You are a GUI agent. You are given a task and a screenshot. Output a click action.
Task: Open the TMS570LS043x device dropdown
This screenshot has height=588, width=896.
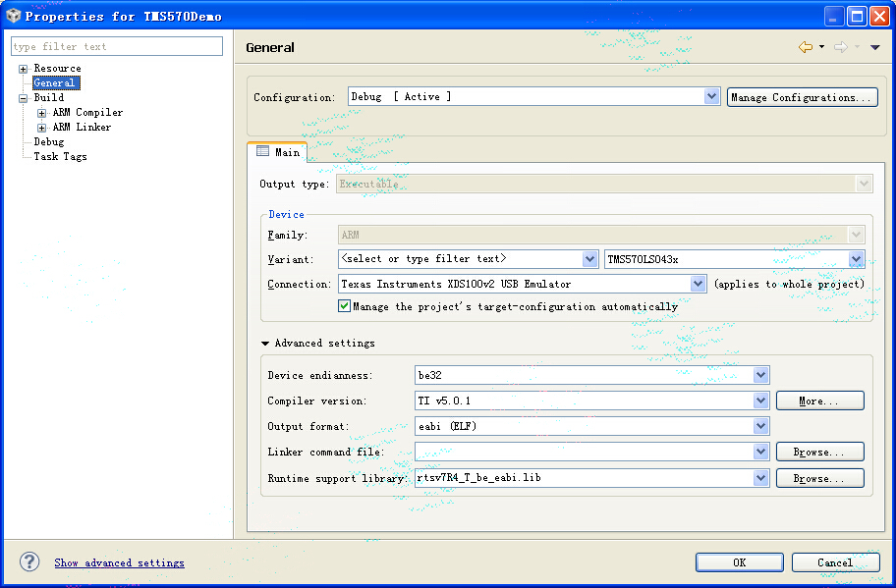click(856, 259)
